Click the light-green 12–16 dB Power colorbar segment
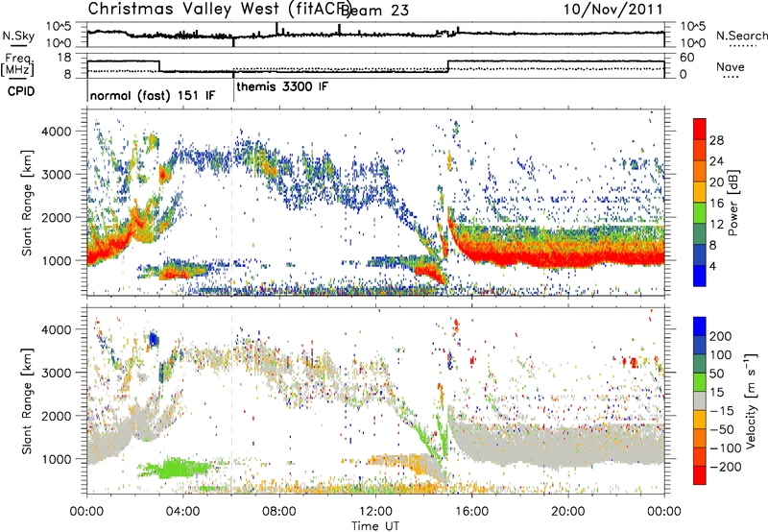The height and width of the screenshot is (532, 768). point(700,213)
